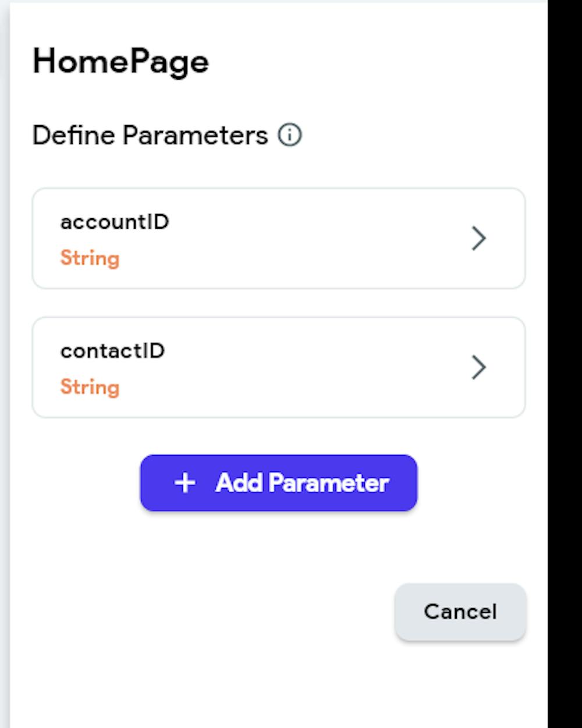Select the contactID parameter name
Screen dimensions: 582x728
click(x=113, y=351)
